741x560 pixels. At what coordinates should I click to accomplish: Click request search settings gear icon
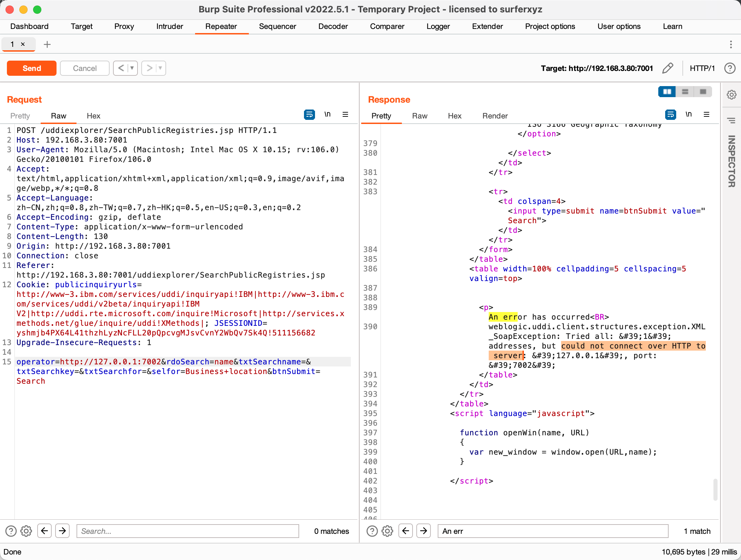(26, 531)
